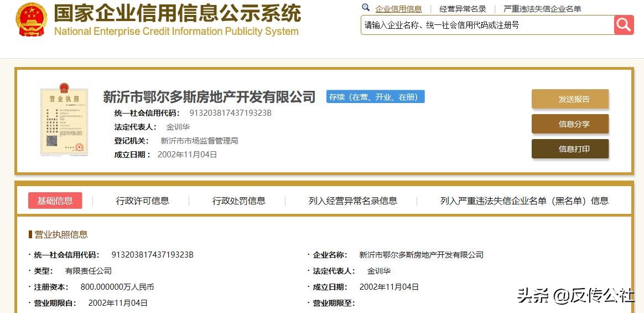This screenshot has width=644, height=313.
Task: Click the 信息分享 button
Action: pos(570,124)
